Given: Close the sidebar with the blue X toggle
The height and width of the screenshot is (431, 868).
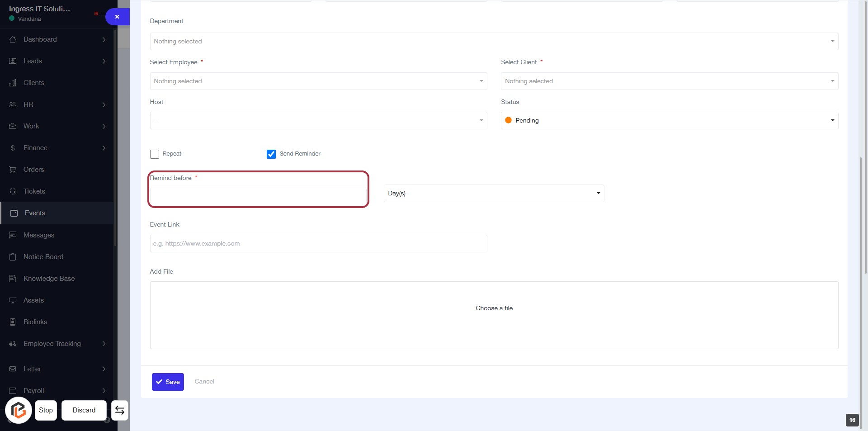Looking at the screenshot, I should tap(117, 17).
